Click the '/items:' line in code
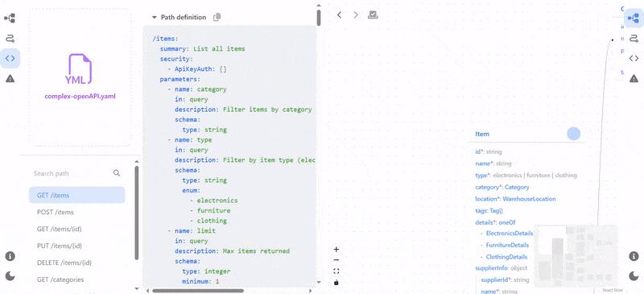Image resolution: width=644 pixels, height=294 pixels. tap(166, 39)
